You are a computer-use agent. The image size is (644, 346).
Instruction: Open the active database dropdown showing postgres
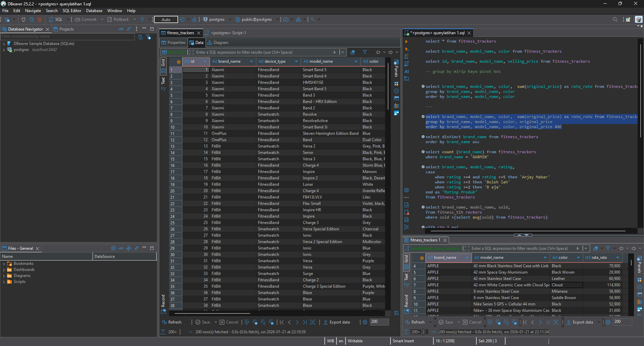230,19
